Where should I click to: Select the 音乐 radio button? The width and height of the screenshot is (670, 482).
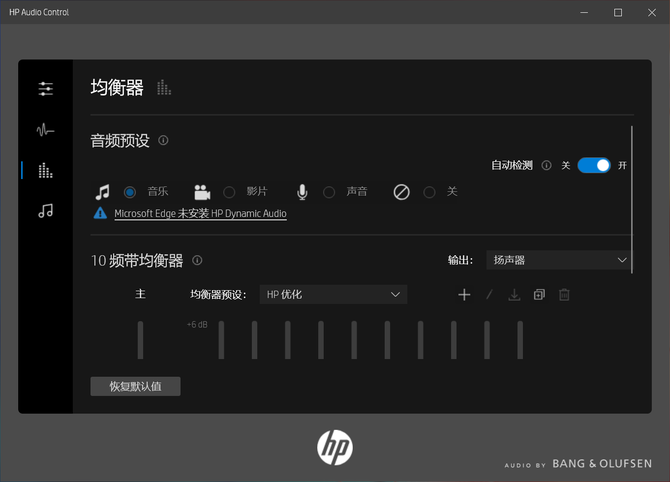(130, 192)
